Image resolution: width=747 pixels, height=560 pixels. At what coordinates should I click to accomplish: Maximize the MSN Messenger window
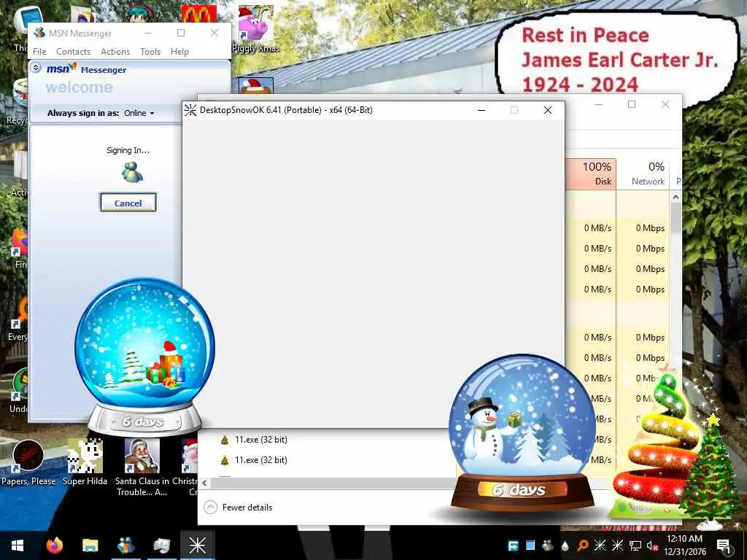(181, 33)
